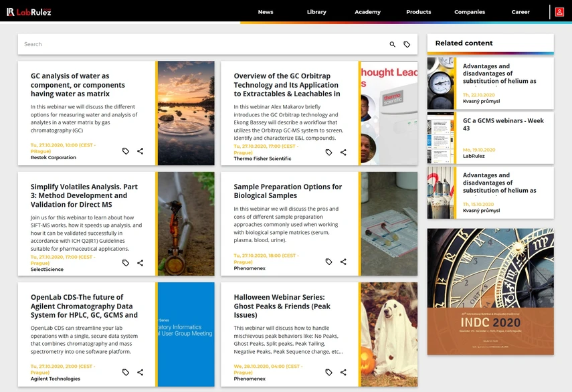
Task: Click the sunset lake thumbnail image
Action: (186, 113)
